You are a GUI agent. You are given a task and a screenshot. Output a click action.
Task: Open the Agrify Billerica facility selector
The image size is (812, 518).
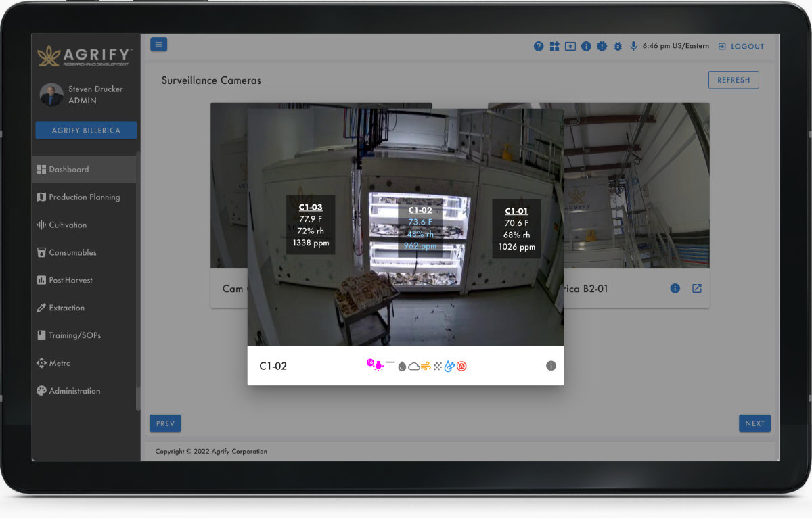tap(86, 131)
